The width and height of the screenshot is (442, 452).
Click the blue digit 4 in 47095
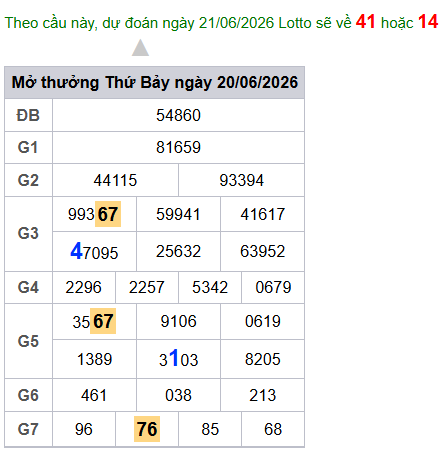[76, 251]
